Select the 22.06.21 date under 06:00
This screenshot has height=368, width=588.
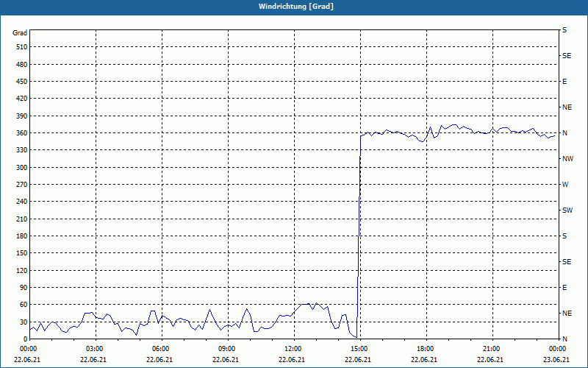(159, 360)
